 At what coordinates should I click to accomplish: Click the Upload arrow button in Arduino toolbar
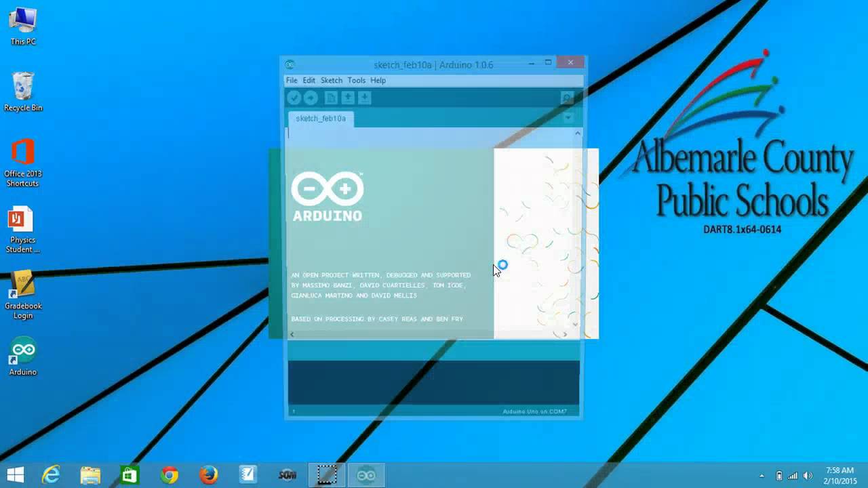[x=311, y=98]
